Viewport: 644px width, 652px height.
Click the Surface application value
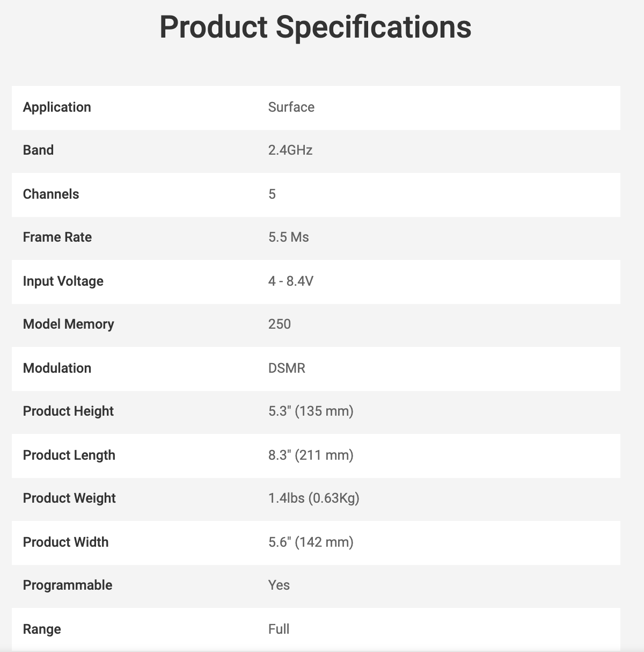[291, 107]
